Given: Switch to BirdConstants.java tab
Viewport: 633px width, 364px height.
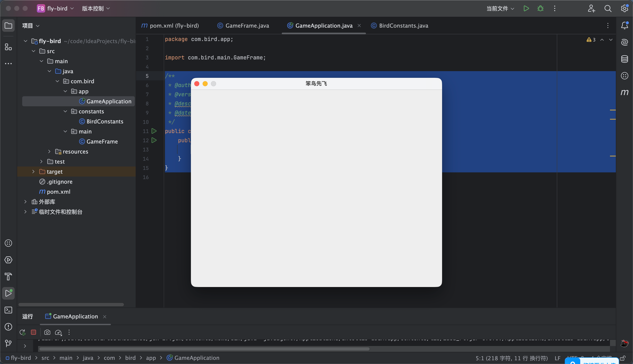Looking at the screenshot, I should (400, 26).
